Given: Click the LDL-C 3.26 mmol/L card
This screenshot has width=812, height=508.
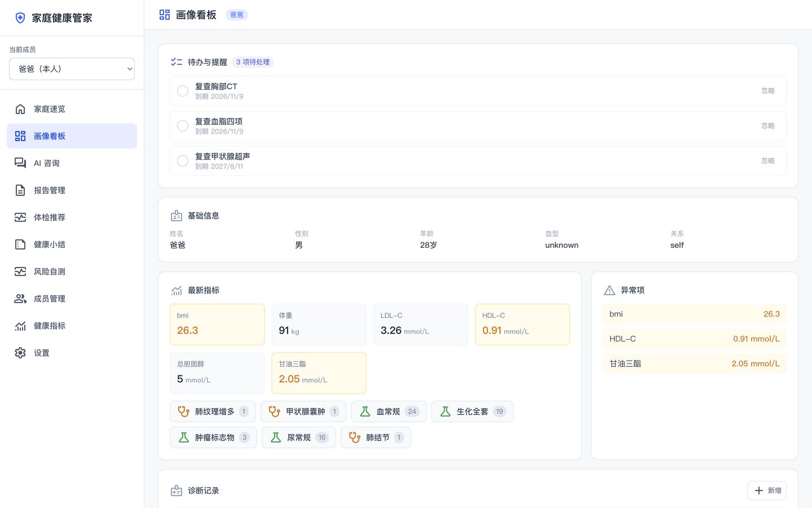Looking at the screenshot, I should 421,325.
